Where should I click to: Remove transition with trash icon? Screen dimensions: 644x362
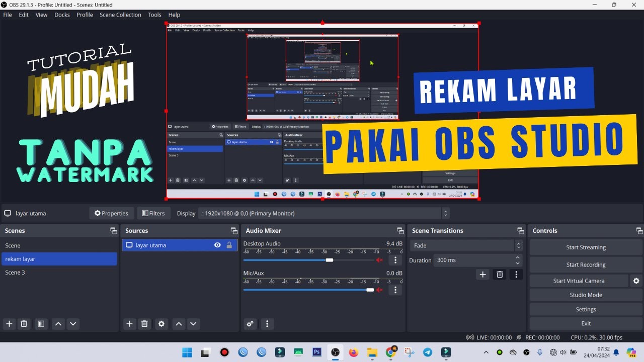tap(500, 275)
